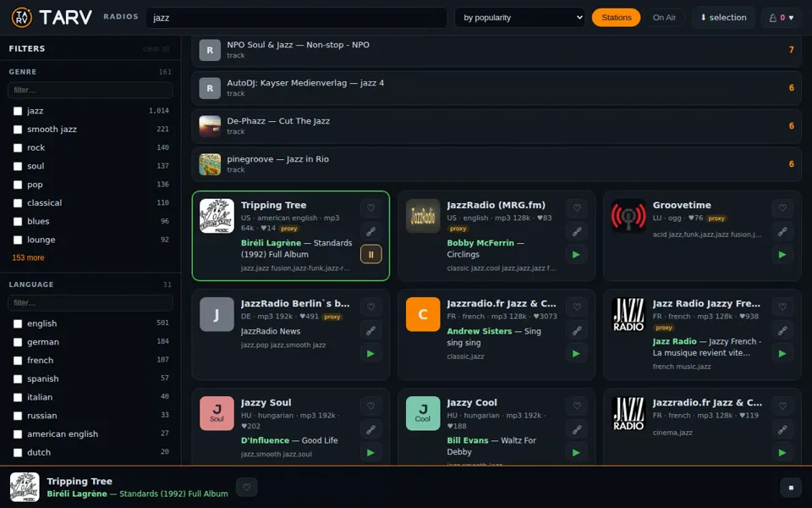The height and width of the screenshot is (508, 812).
Task: Tick the classical genre checkbox
Action: (18, 203)
